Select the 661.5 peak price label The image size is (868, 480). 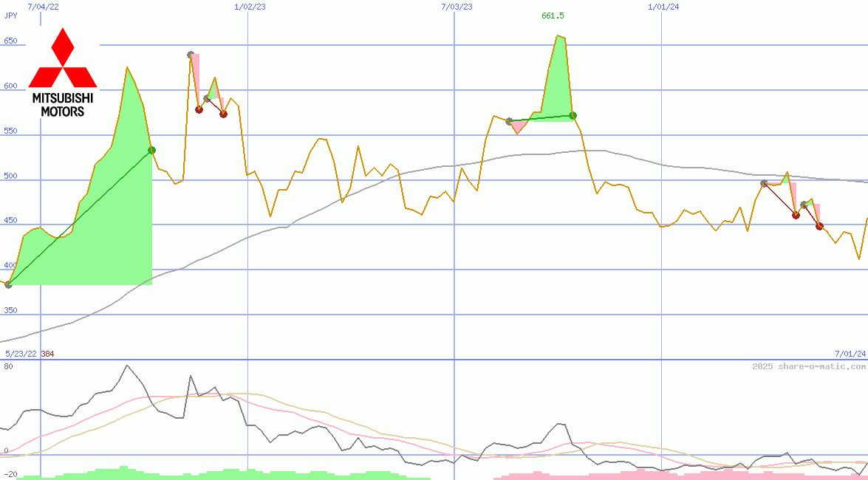pyautogui.click(x=553, y=16)
